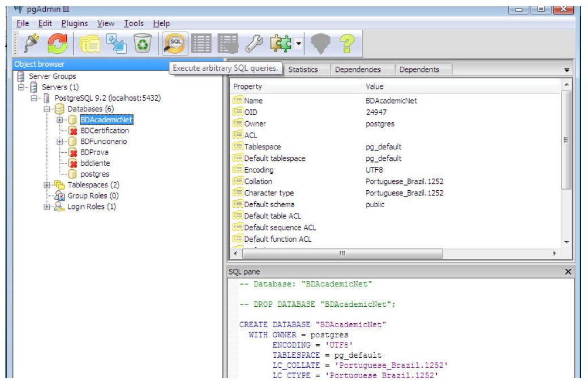Viewport: 588px width, 390px height.
Task: Select the BDCertification database
Action: [x=105, y=131]
